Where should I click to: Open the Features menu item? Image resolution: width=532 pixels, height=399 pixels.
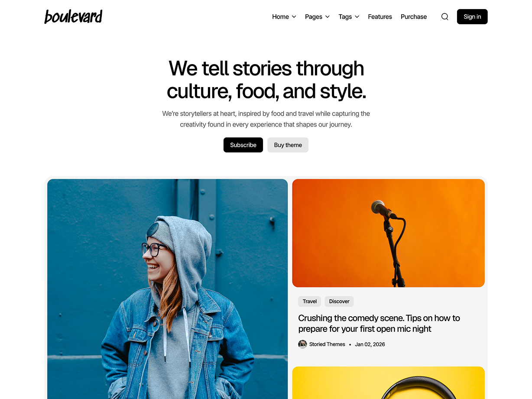coord(380,17)
